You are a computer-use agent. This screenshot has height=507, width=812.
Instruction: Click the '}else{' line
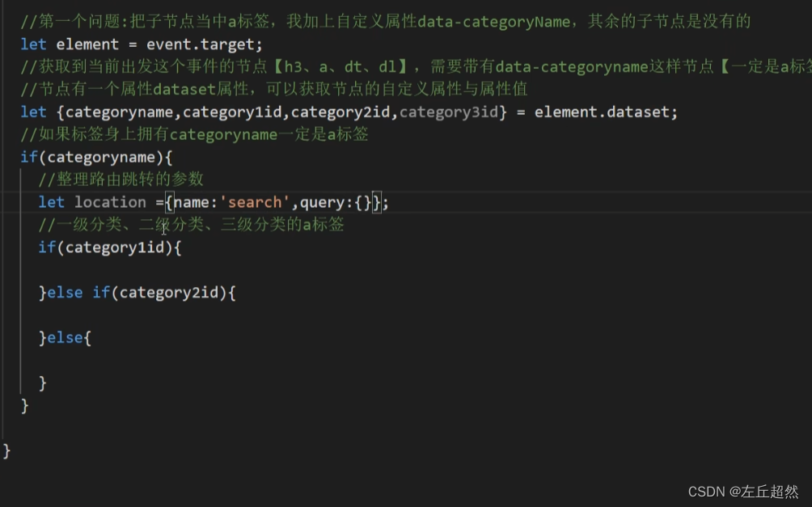point(65,338)
